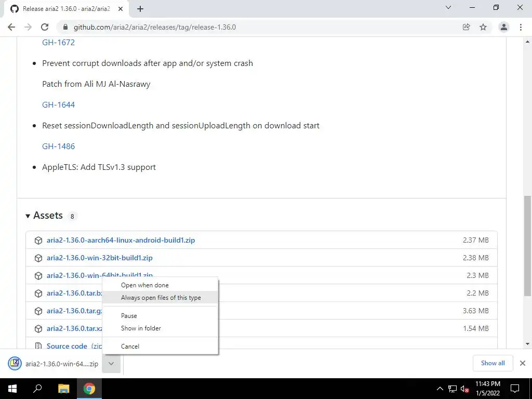Click the downloaded zip file icon in download bar
Image resolution: width=532 pixels, height=399 pixels.
[15, 363]
